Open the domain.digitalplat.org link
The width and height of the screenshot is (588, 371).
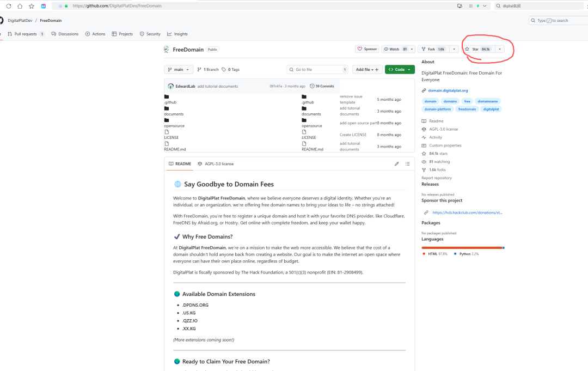click(x=448, y=90)
